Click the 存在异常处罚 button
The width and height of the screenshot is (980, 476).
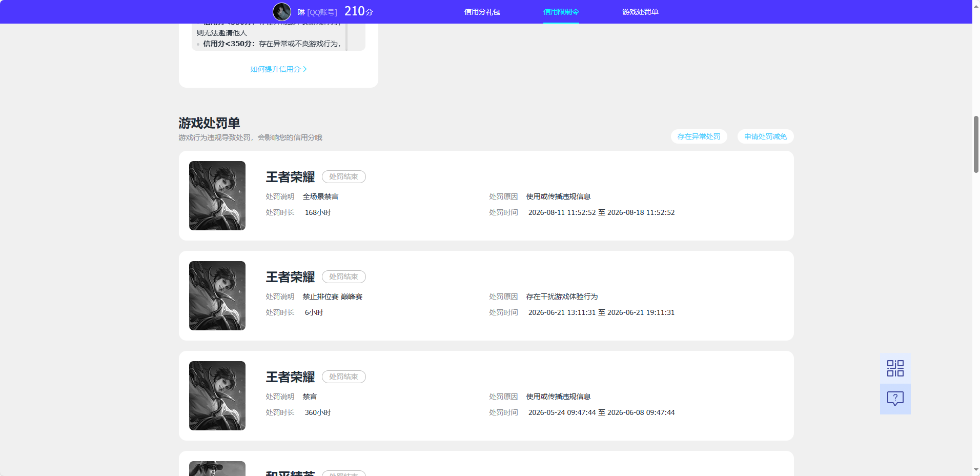(x=699, y=136)
